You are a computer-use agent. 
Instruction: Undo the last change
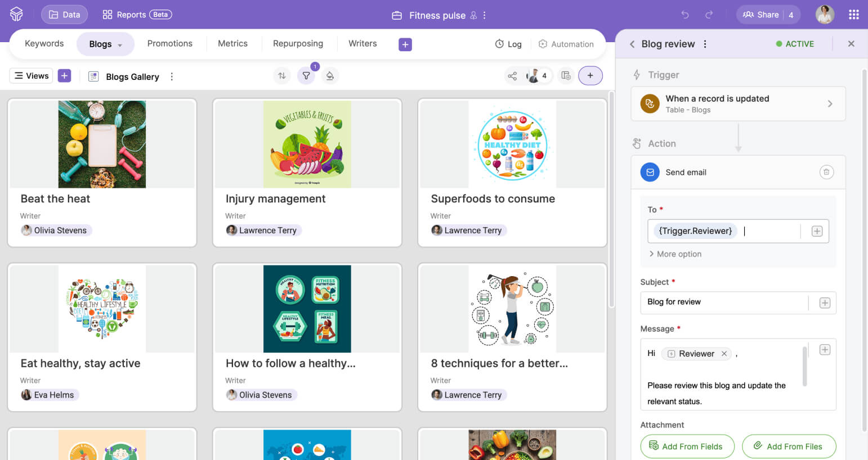click(x=685, y=15)
